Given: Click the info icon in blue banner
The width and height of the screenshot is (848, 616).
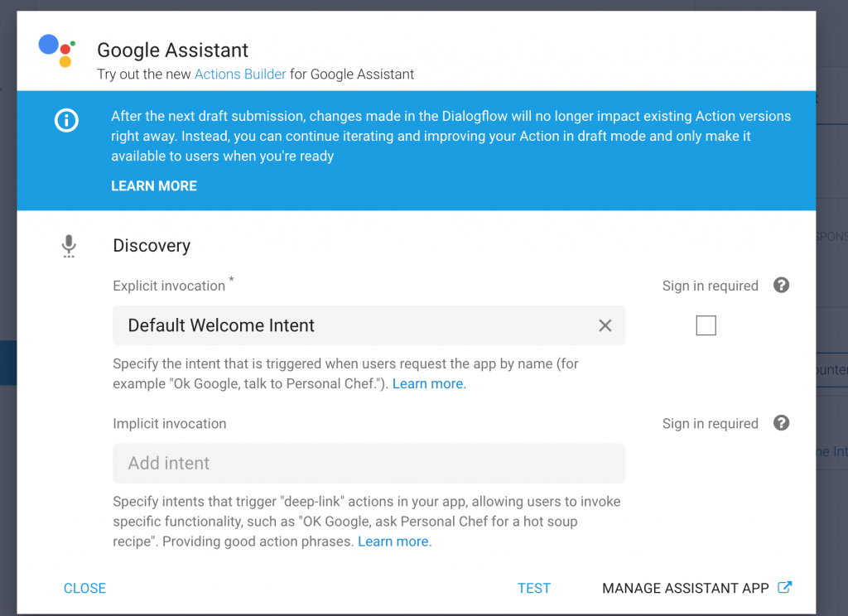Looking at the screenshot, I should (x=66, y=121).
